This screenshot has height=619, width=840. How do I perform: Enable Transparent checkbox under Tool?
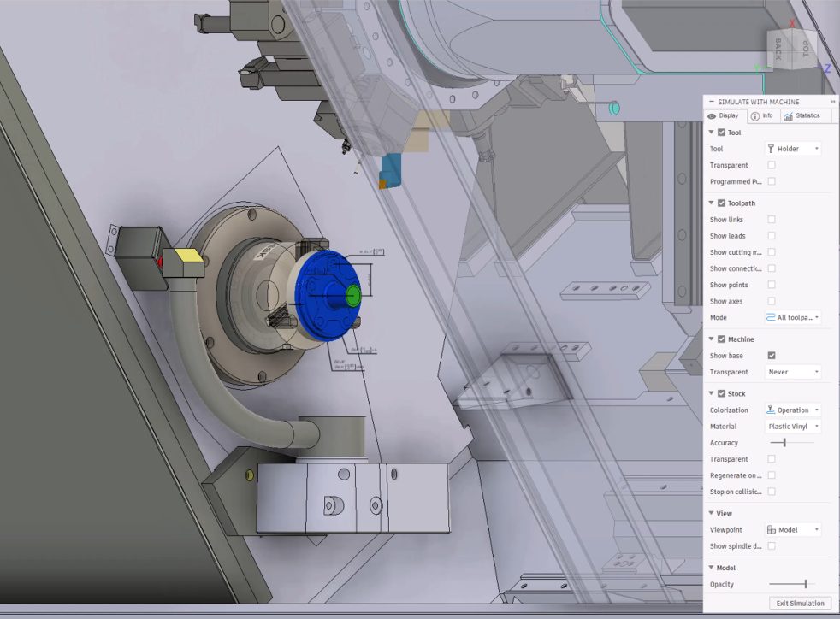pos(772,165)
